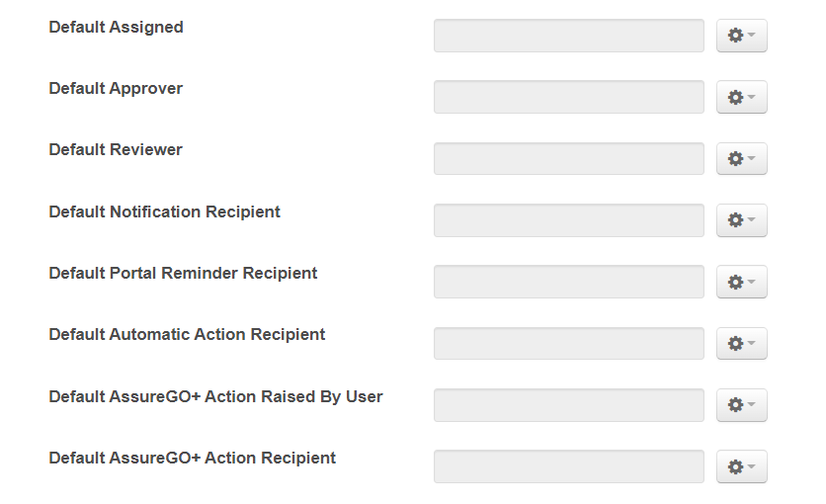Expand gear dropdown for Default Automatic Action Recipient
The width and height of the screenshot is (826, 504).
click(x=741, y=343)
